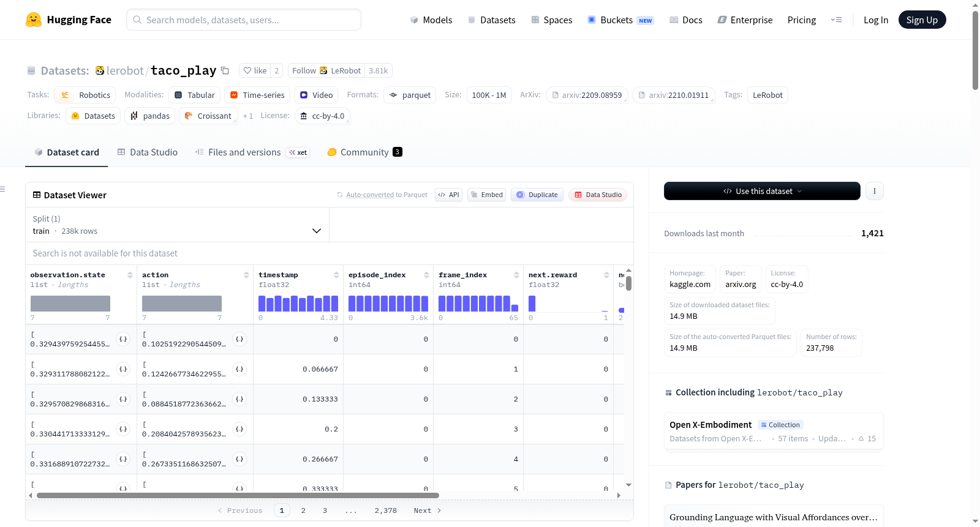This screenshot has width=980, height=527.
Task: Expand JSON of observation.state value 0.330441713333129
Action: click(x=123, y=429)
